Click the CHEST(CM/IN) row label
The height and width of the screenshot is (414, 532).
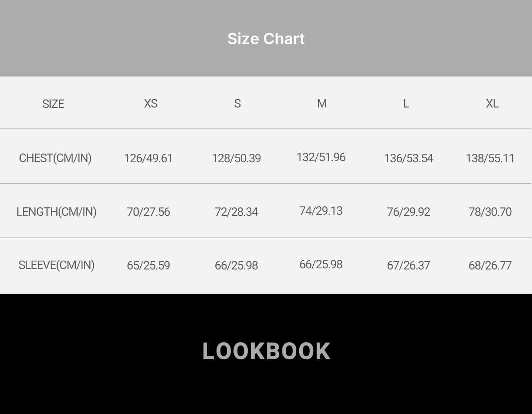[55, 158]
